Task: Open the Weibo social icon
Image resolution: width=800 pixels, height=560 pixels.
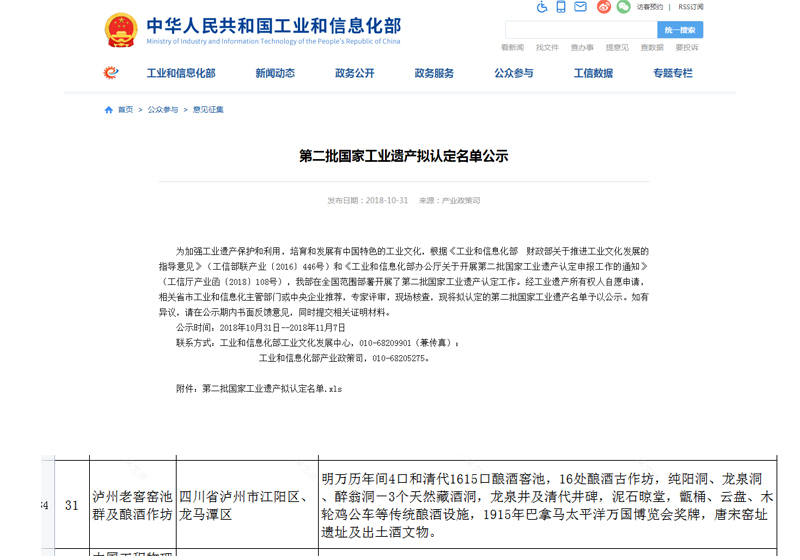Action: point(604,7)
